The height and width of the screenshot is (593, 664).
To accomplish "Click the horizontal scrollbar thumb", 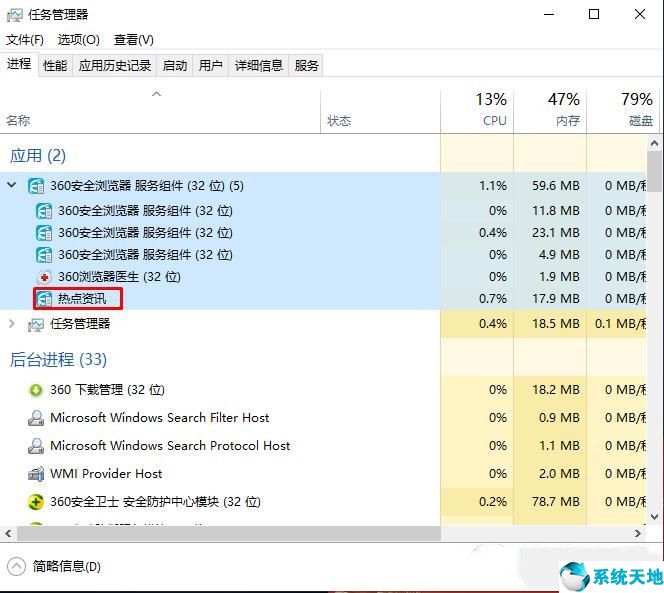I will click(229, 533).
